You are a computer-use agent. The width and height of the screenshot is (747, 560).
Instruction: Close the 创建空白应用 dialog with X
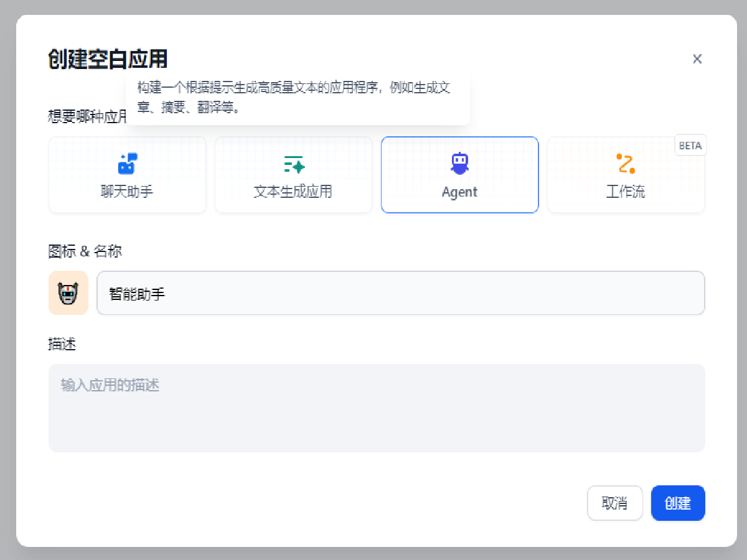point(697,59)
